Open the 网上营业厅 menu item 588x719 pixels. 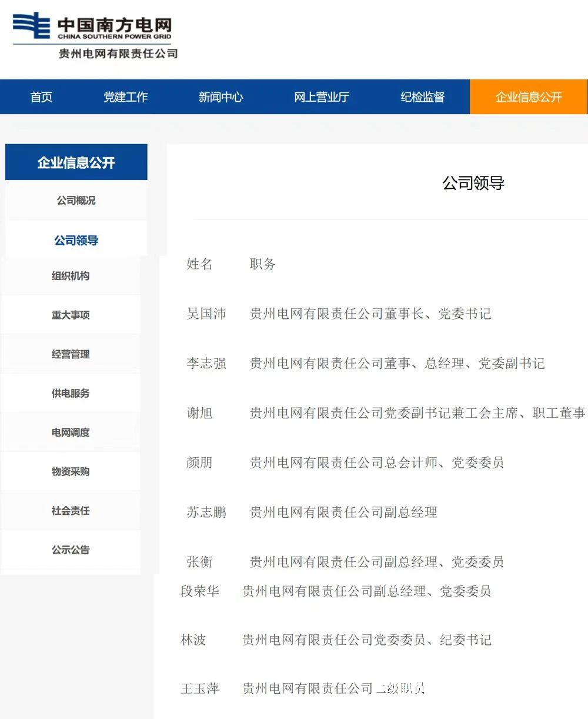point(322,96)
